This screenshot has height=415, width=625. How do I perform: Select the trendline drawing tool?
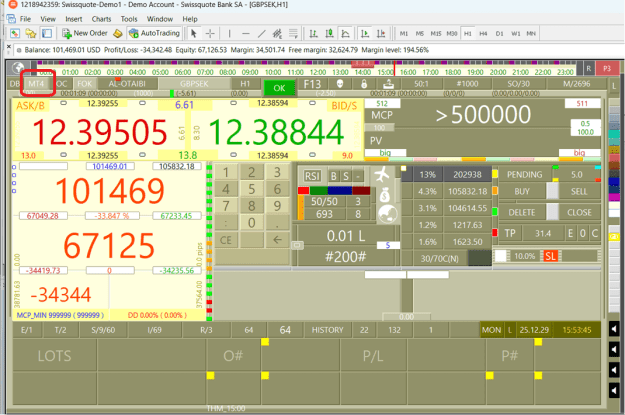(261, 33)
